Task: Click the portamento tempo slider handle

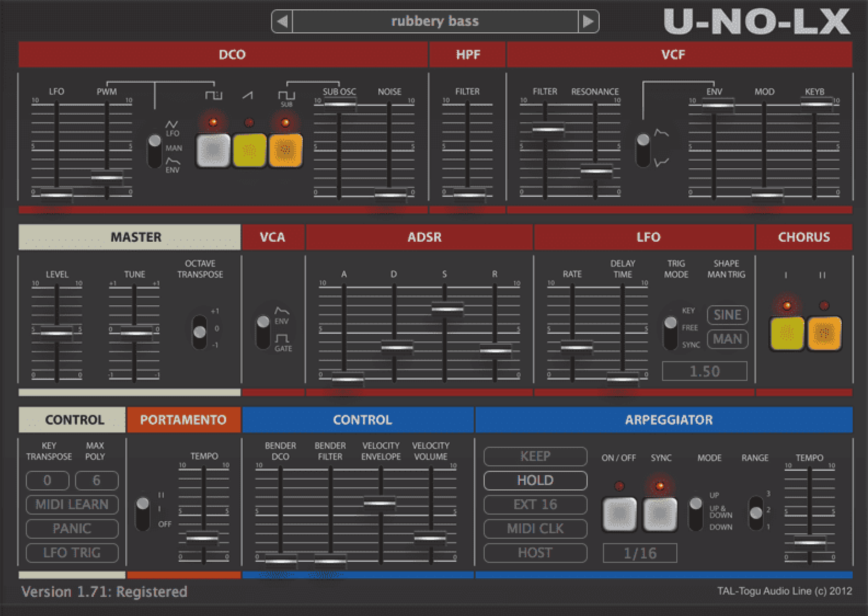Action: pyautogui.click(x=203, y=538)
